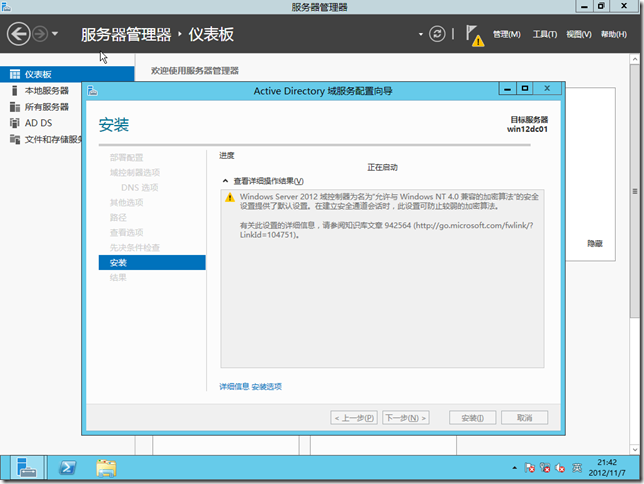Open File Explorer from the taskbar
This screenshot has height=484, width=644.
click(x=106, y=468)
